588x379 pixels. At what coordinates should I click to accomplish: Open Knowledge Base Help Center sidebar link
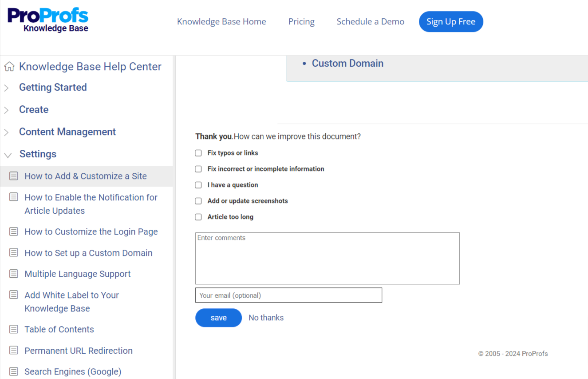tap(90, 67)
